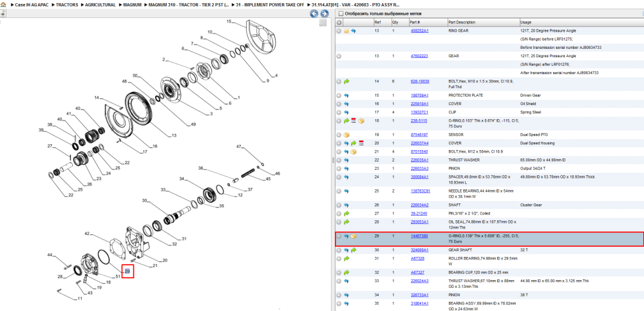Viewport: 644px width, 311px height.
Task: Add SHAFT 226034A2 via its circle button
Action: (x=339, y=205)
